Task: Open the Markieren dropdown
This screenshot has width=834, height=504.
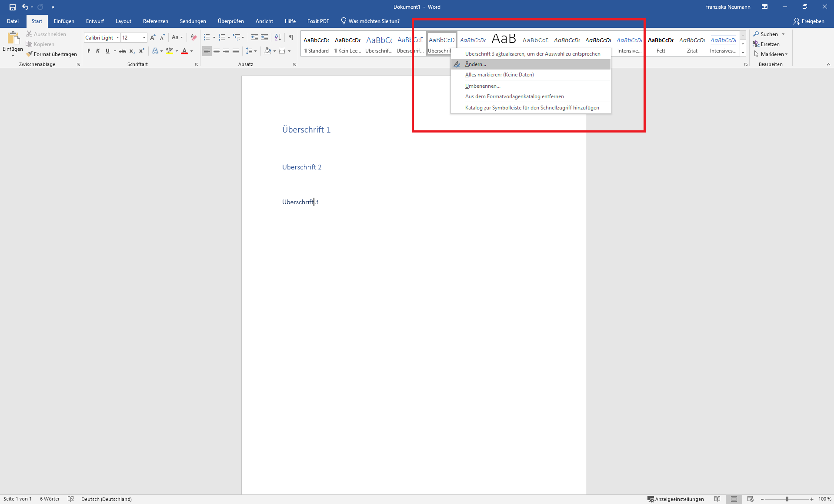Action: [772, 54]
